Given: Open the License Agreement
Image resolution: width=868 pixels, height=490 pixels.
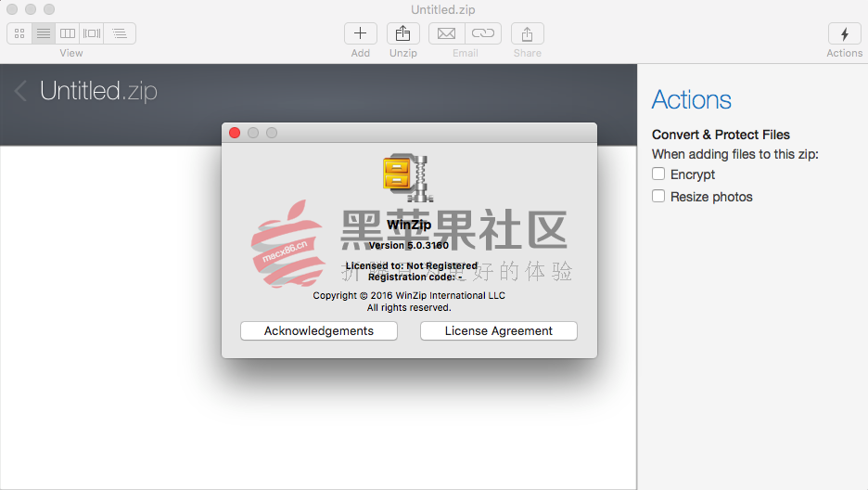Looking at the screenshot, I should click(x=499, y=330).
